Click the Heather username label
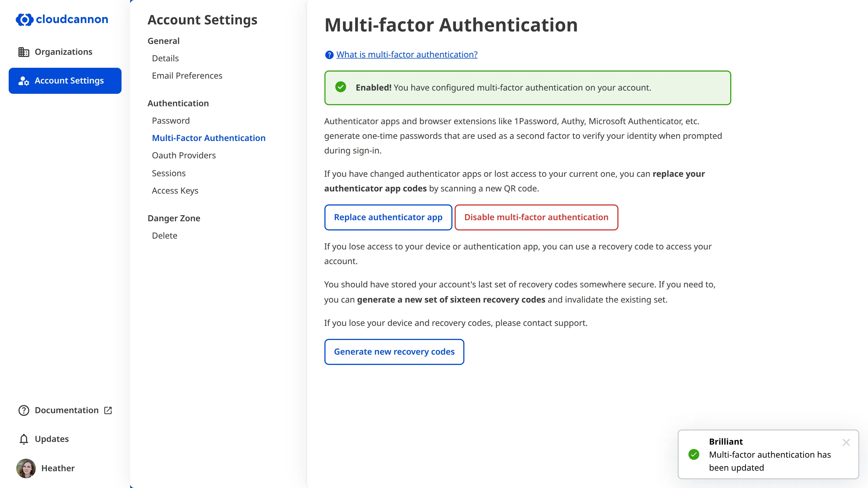 (58, 468)
